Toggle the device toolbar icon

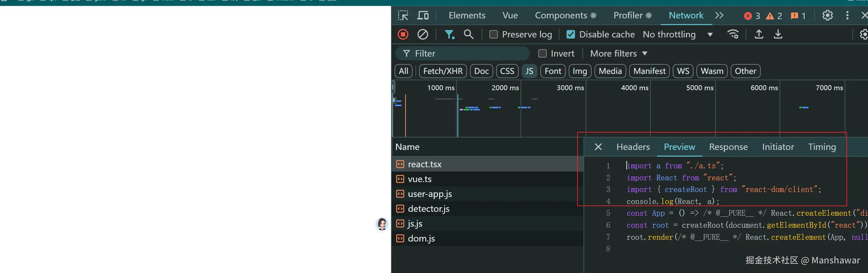[x=423, y=16]
